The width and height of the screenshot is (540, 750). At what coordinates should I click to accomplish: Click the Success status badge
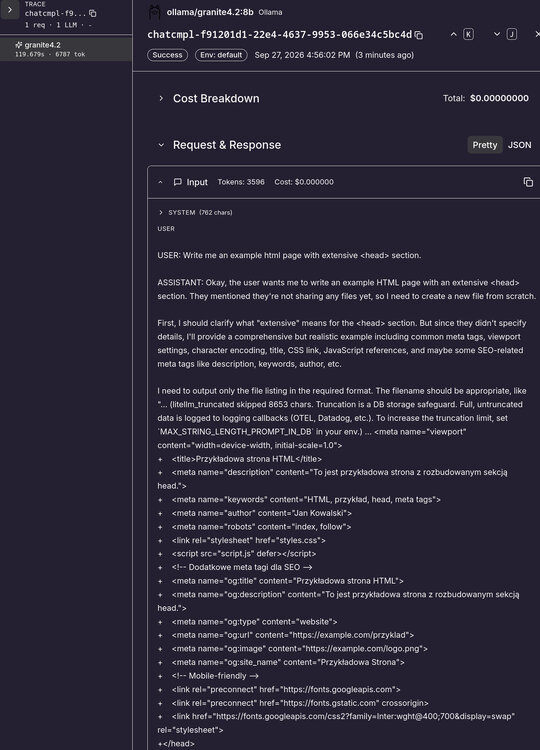pos(167,55)
